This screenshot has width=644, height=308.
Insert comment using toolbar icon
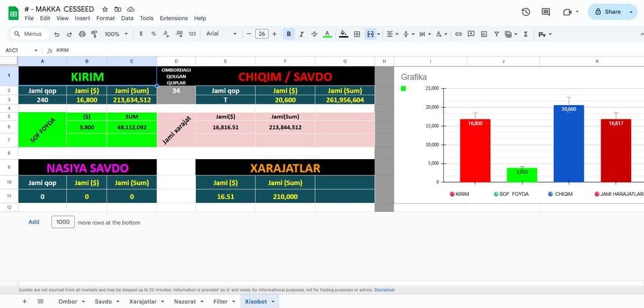click(471, 34)
